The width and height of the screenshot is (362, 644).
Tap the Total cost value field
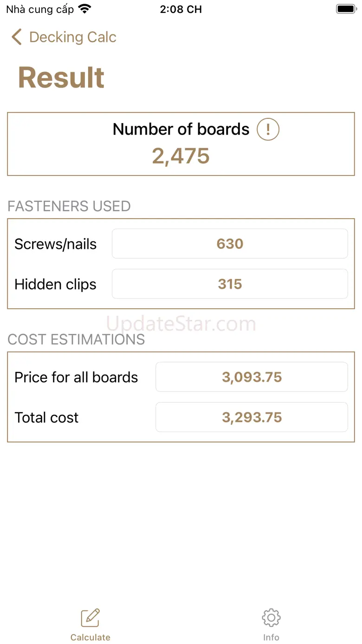(252, 417)
